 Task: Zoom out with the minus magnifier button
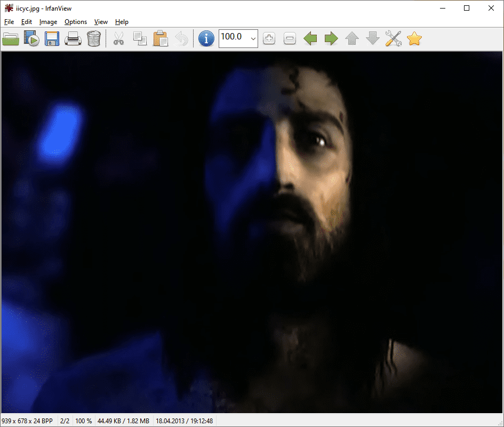pyautogui.click(x=290, y=38)
